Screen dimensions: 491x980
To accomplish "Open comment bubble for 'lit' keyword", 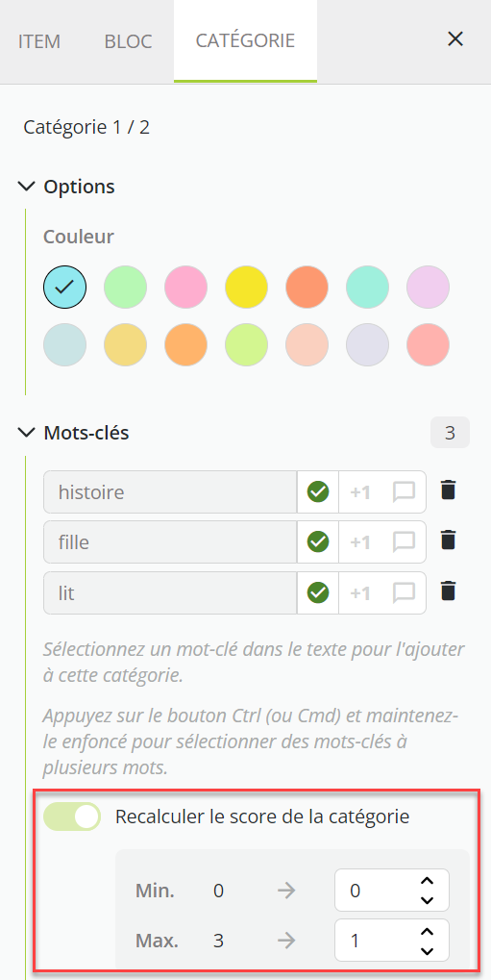I will coord(404,592).
